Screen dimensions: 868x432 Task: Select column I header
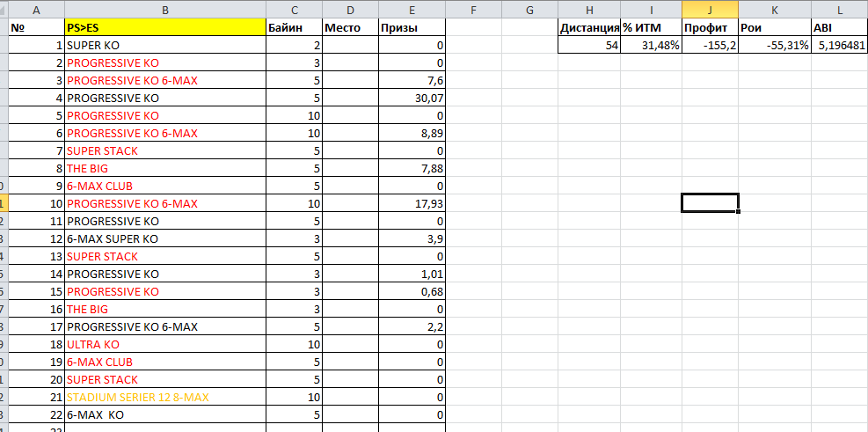pos(651,10)
